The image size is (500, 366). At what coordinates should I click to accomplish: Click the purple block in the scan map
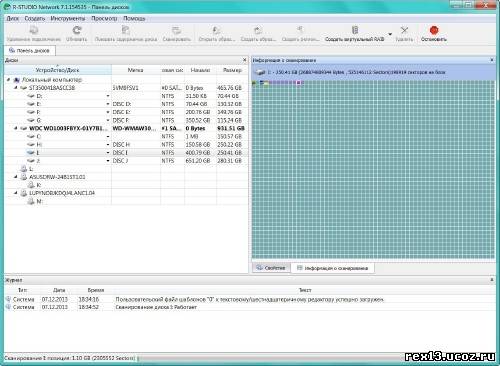pyautogui.click(x=299, y=82)
